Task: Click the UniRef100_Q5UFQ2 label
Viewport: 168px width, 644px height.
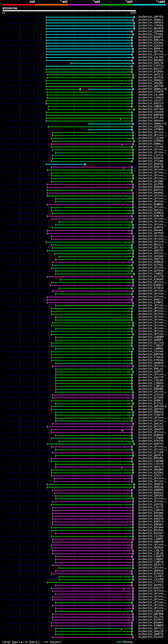Action: pyautogui.click(x=151, y=164)
